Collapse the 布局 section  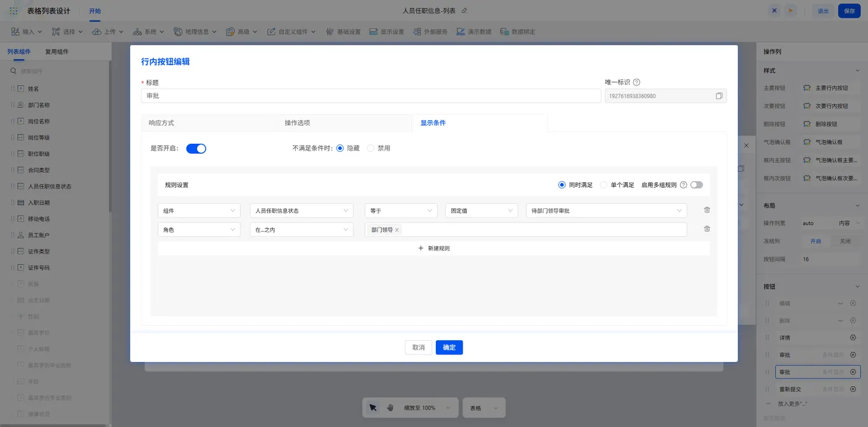click(x=857, y=205)
